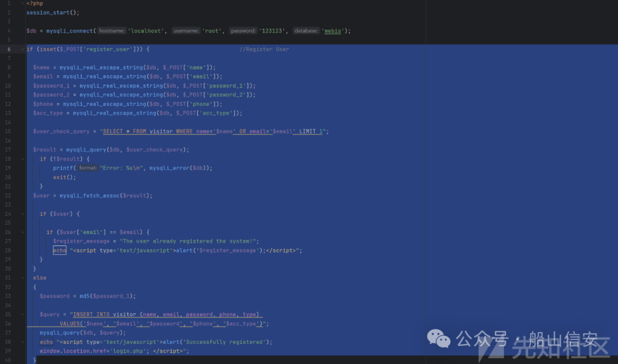The height and width of the screenshot is (364, 618).
Task: Click the SELECT * FROM visitor query string
Action: (x=213, y=131)
